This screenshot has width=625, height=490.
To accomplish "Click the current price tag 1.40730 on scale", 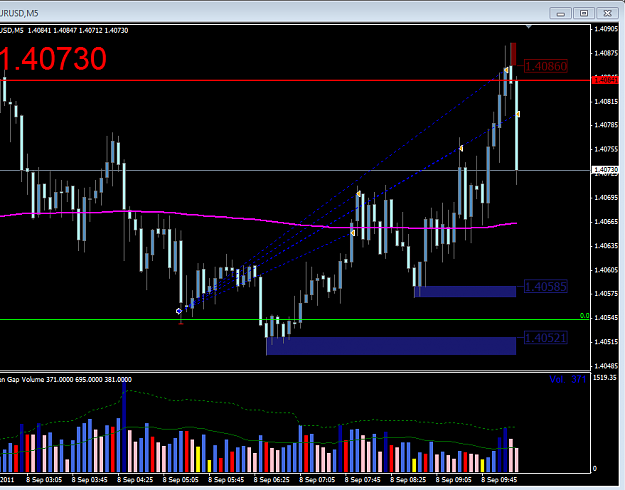I will tap(606, 170).
